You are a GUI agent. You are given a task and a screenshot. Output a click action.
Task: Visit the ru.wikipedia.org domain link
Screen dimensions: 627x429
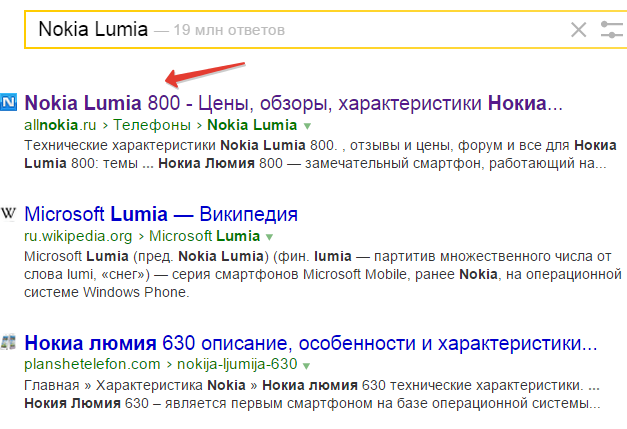pos(78,236)
